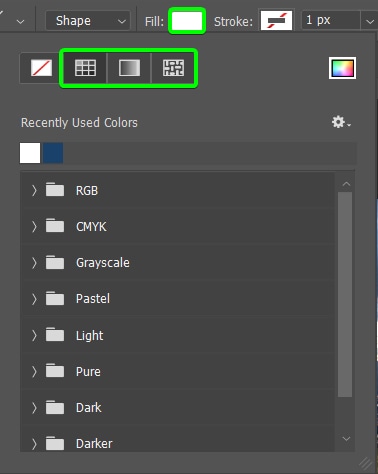Open the stroke width dropdown arrow

pyautogui.click(x=369, y=21)
